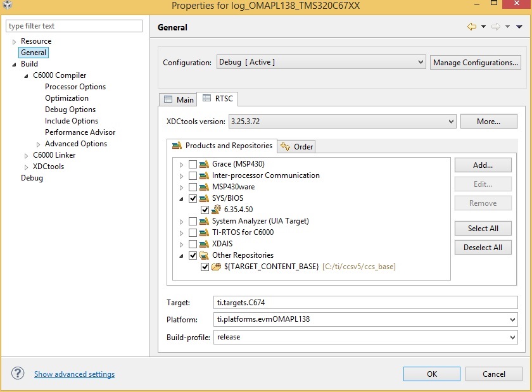This screenshot has height=392, width=532.
Task: Expand the Advanced Options node
Action: click(x=39, y=144)
